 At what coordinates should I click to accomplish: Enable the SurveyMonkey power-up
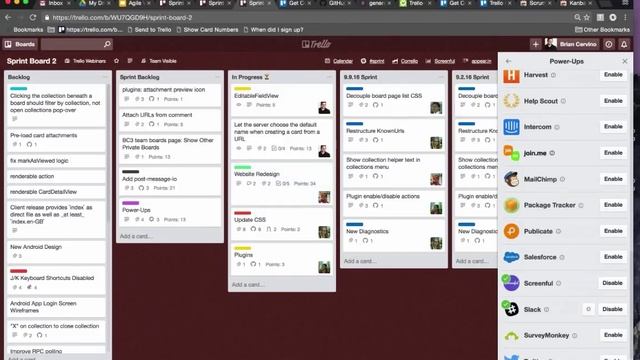tap(613, 335)
